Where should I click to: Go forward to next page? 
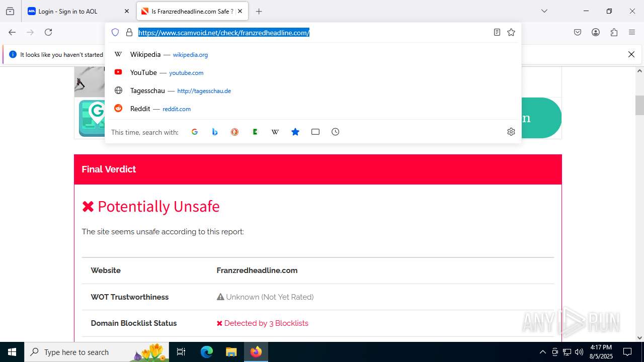(x=30, y=32)
